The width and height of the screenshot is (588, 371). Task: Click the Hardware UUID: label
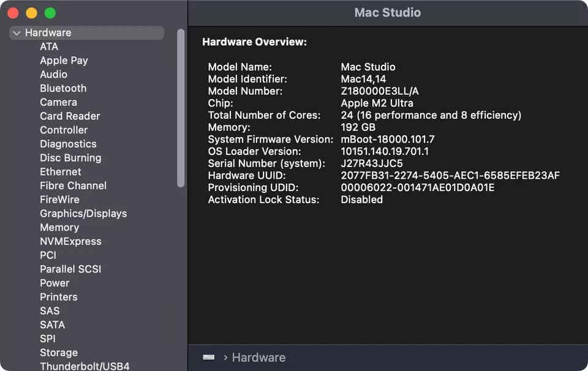point(247,175)
